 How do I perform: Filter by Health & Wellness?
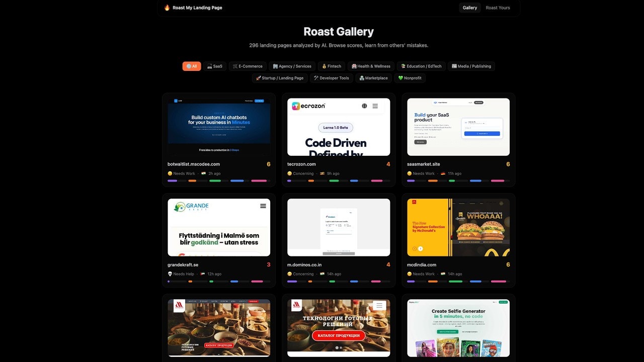[371, 66]
